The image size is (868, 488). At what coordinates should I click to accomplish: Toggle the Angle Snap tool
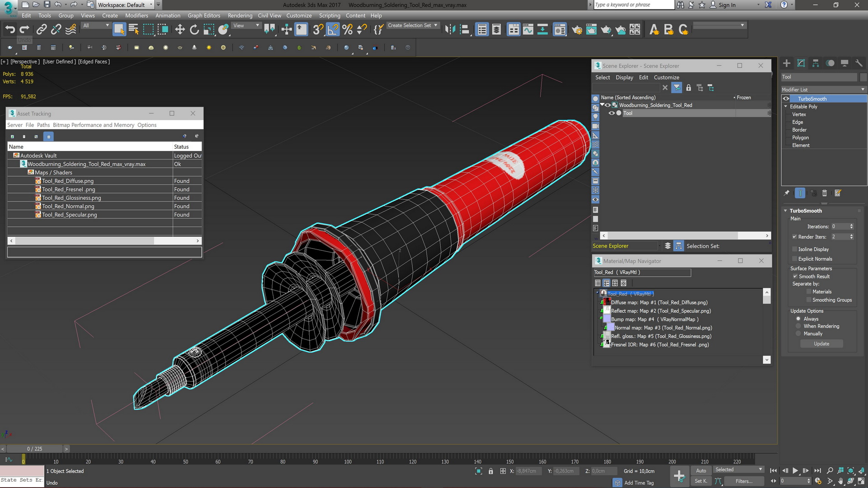click(333, 30)
